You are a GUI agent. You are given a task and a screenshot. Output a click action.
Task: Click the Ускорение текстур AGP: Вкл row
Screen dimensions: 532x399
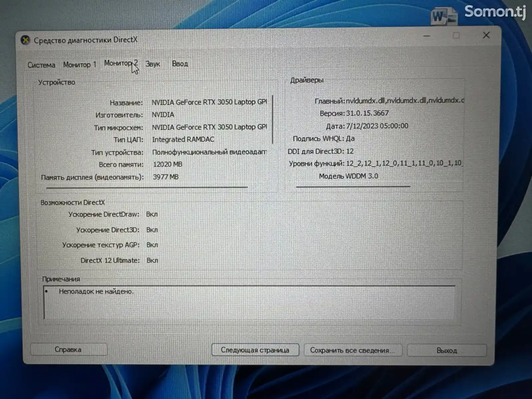coord(110,245)
